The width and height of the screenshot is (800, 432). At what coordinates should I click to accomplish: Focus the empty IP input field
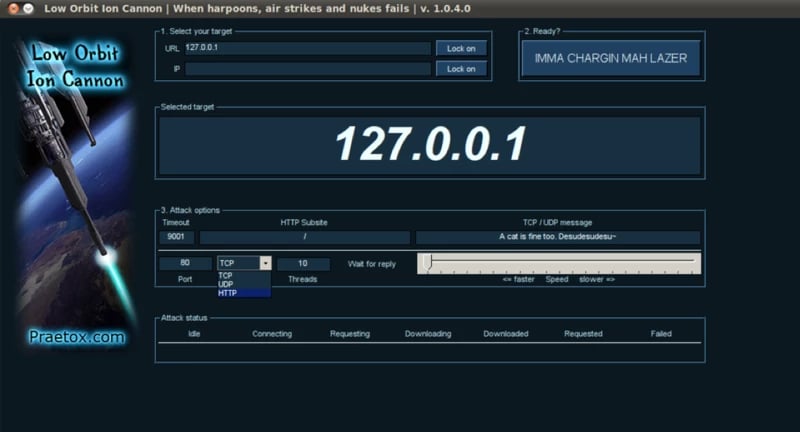[x=307, y=69]
